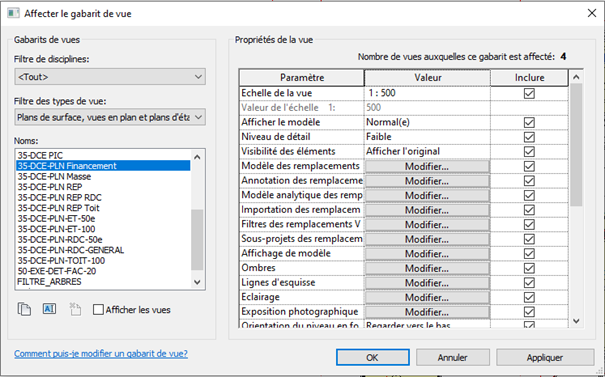Click the Appliquer button
605x377 pixels.
pyautogui.click(x=545, y=357)
